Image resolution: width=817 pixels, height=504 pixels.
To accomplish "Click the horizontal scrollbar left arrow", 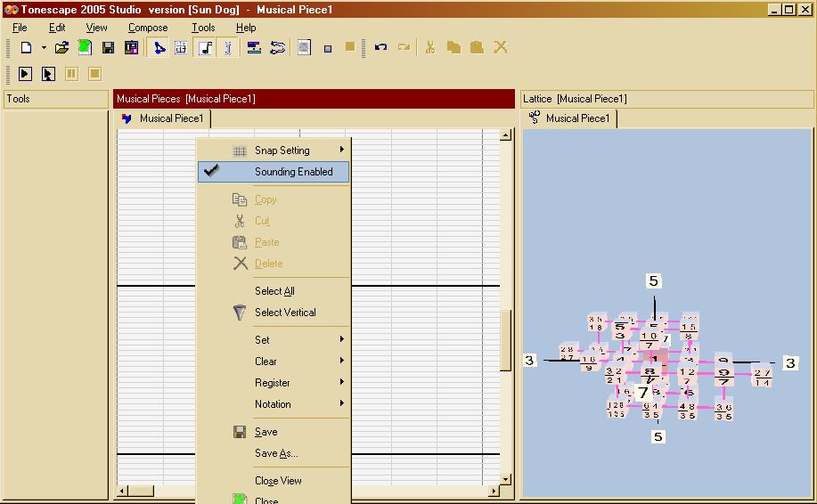I will coord(122,491).
